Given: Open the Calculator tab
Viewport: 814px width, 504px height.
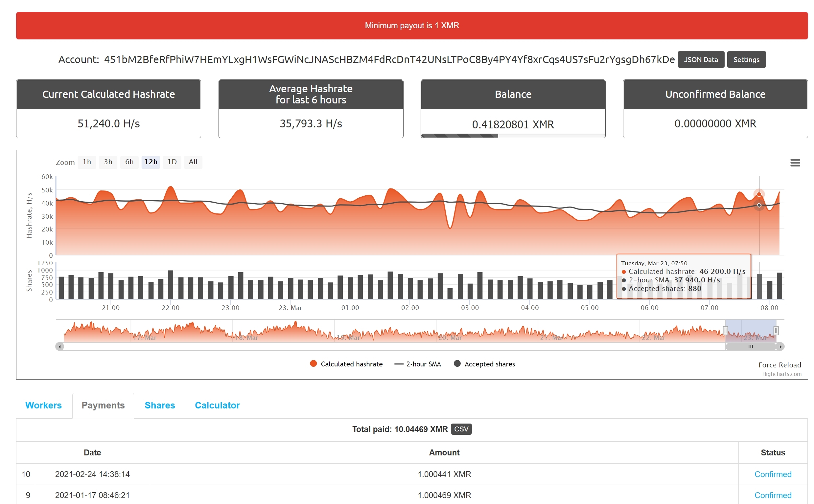Looking at the screenshot, I should click(x=217, y=405).
